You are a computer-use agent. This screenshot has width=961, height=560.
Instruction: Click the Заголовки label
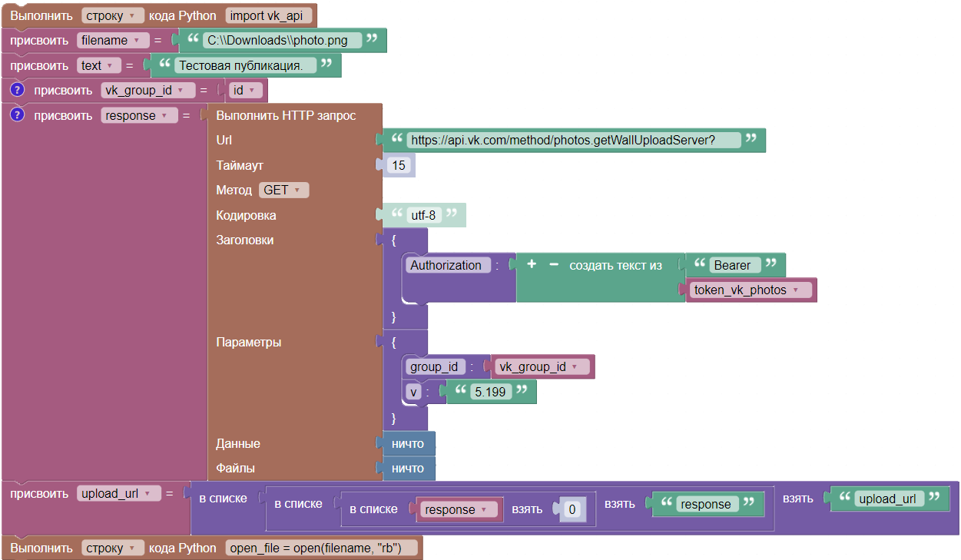point(245,240)
